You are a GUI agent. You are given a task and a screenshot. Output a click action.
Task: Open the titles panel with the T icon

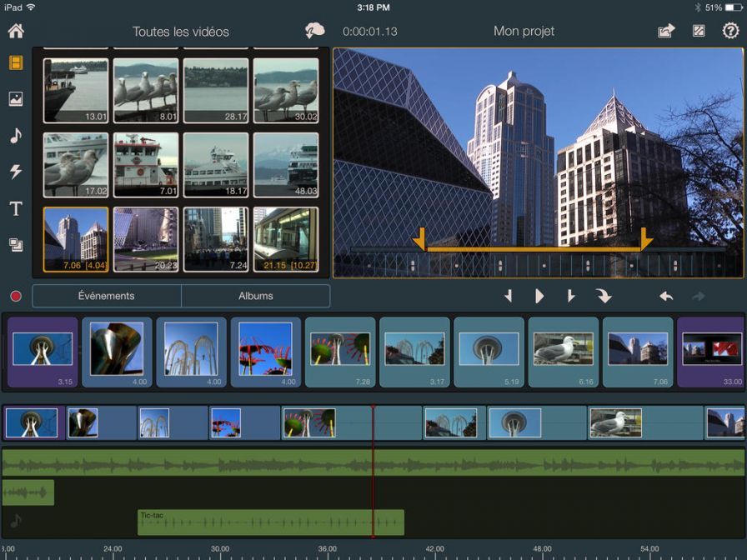(x=15, y=209)
